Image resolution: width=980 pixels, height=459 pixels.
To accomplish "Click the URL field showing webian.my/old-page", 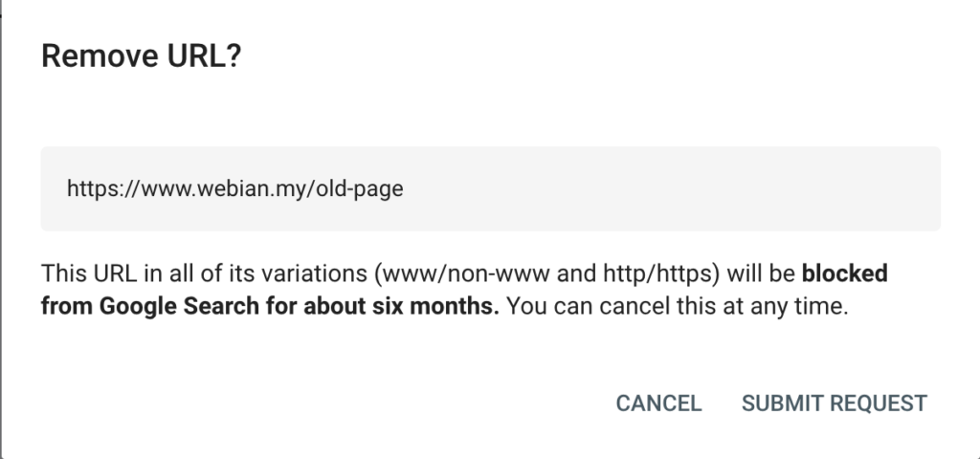I will click(490, 188).
